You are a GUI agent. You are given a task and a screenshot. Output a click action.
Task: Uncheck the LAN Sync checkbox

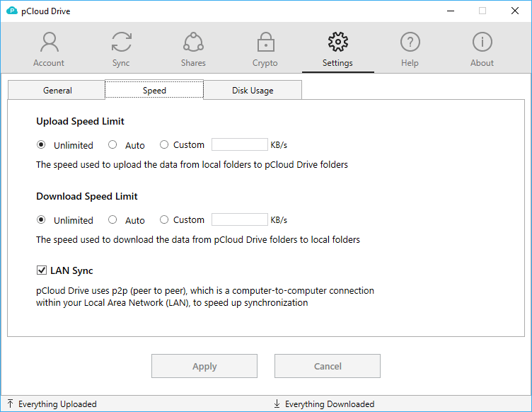pyautogui.click(x=42, y=270)
